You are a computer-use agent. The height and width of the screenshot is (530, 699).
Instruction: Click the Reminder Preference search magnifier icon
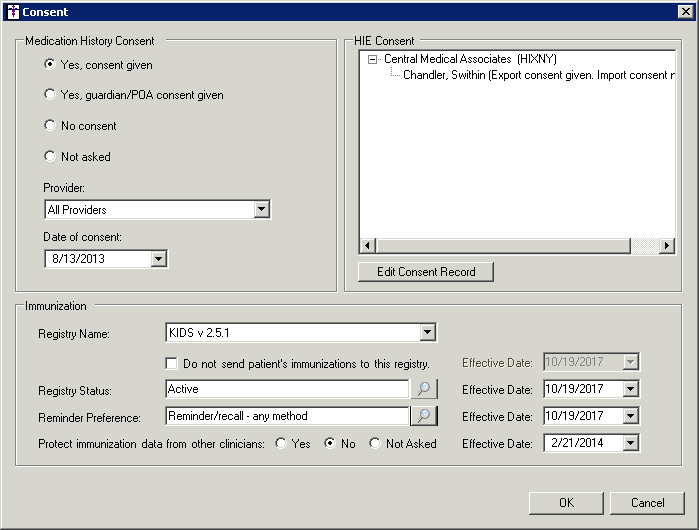tap(425, 416)
